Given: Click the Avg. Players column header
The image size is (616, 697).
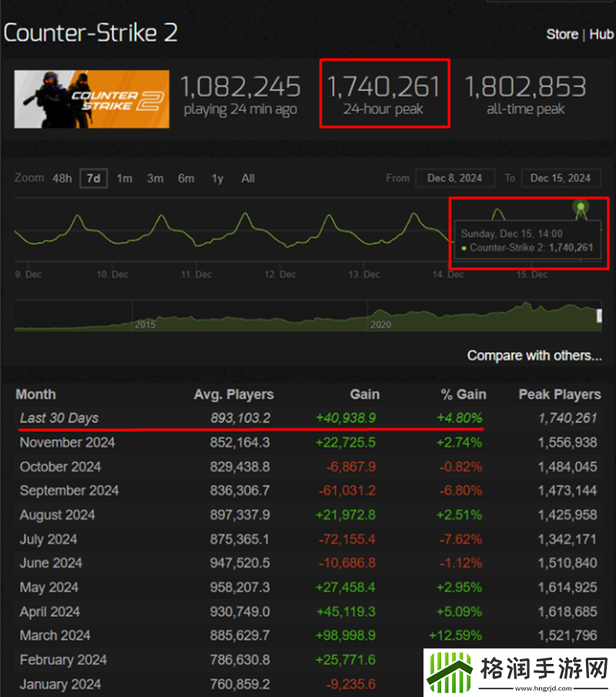Looking at the screenshot, I should tap(233, 394).
